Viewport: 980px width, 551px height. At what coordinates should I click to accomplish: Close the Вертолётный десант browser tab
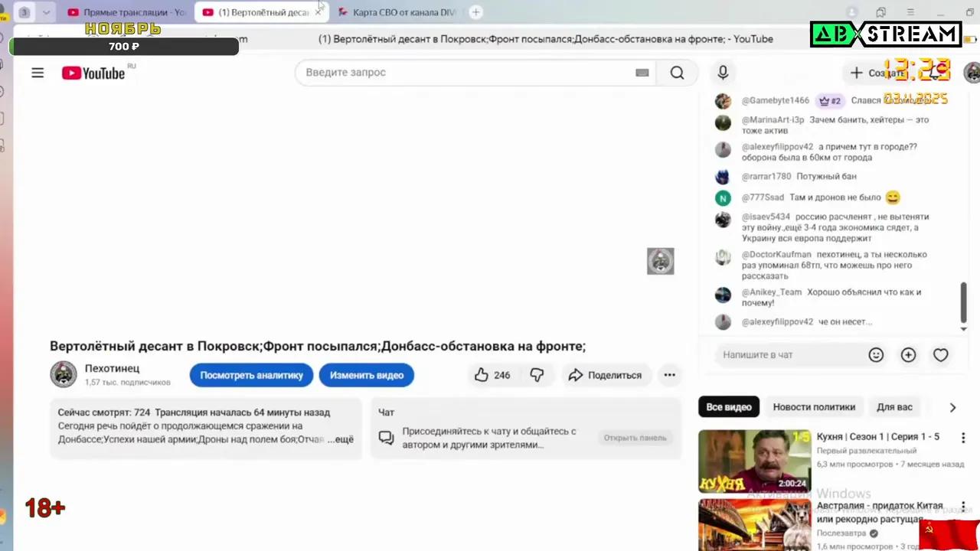318,12
